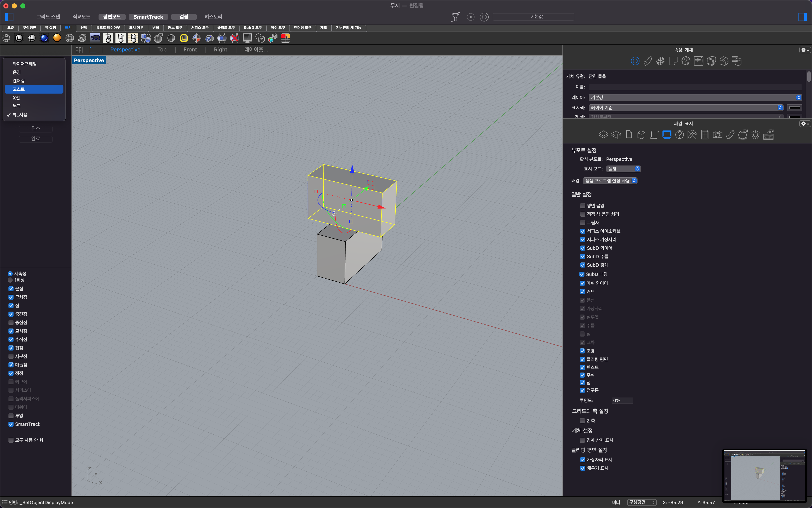This screenshot has height=508, width=812.
Task: Open the 서피스 도구 toolbar tab
Action: point(200,28)
